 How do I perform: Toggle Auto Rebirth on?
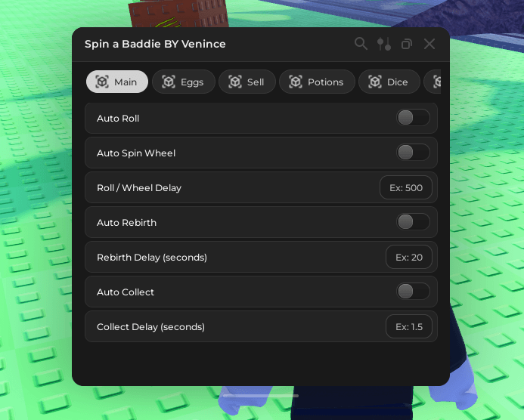tap(413, 222)
